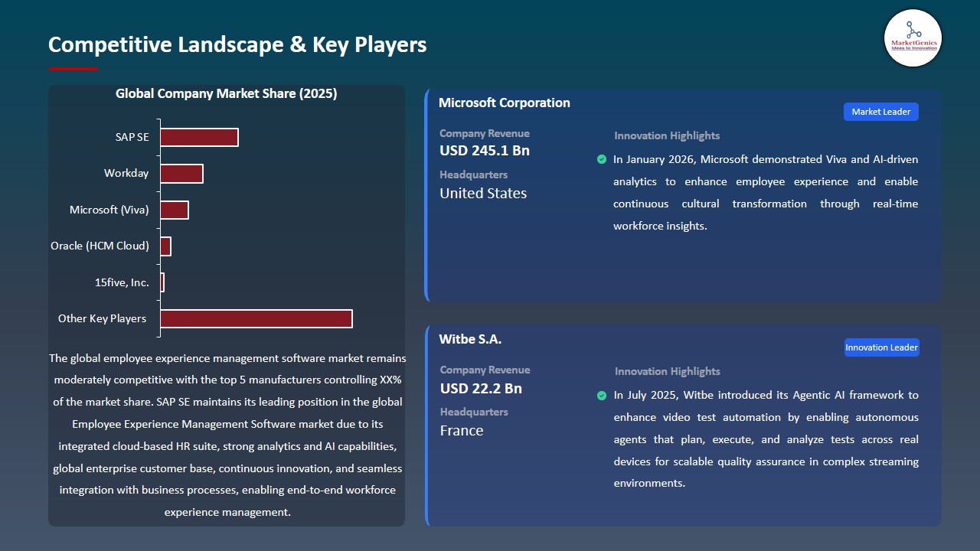Click the Microsoft (Viva) axis label
980x551 pixels.
[x=109, y=210]
